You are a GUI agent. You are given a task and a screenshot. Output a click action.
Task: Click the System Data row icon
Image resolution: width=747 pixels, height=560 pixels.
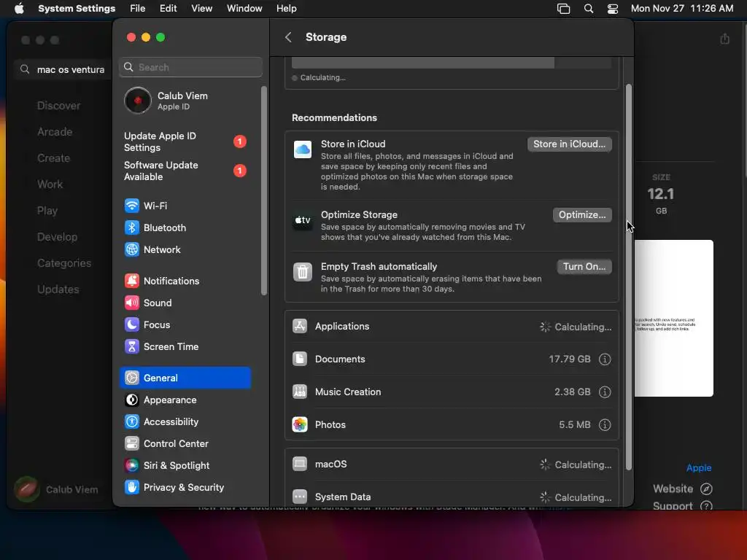point(300,497)
